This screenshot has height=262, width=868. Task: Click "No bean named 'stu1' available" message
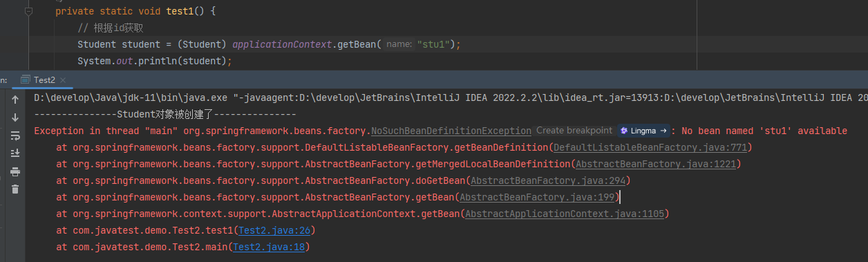coord(764,131)
